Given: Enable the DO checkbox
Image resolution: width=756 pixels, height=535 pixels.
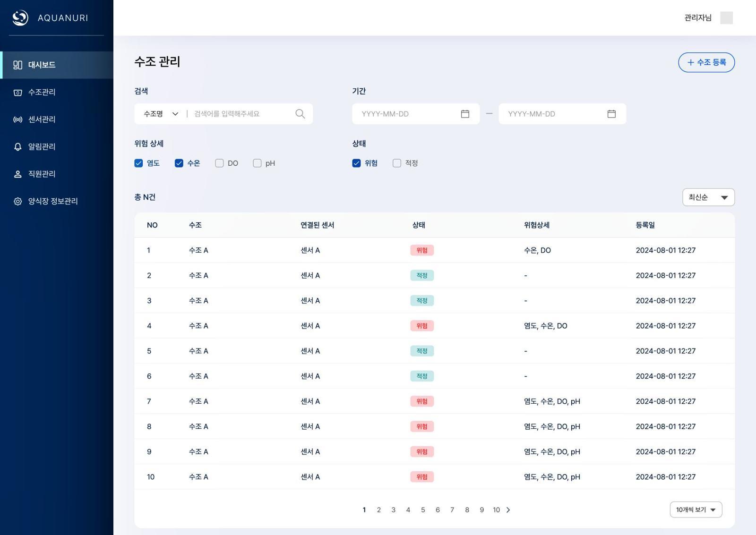Looking at the screenshot, I should tap(219, 163).
